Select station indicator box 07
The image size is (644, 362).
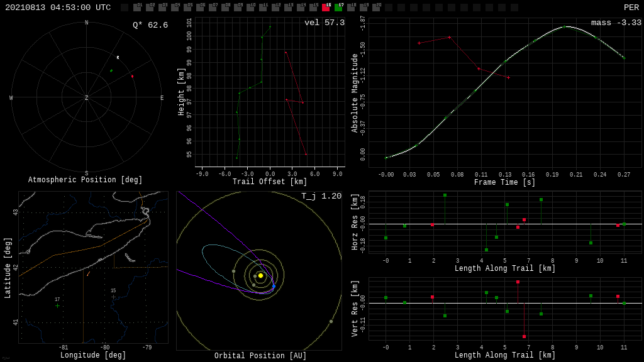(x=213, y=7)
